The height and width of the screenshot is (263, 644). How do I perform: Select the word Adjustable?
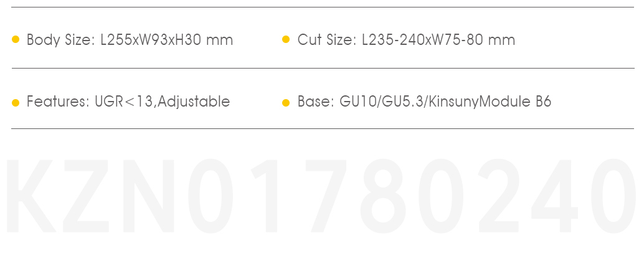(194, 102)
